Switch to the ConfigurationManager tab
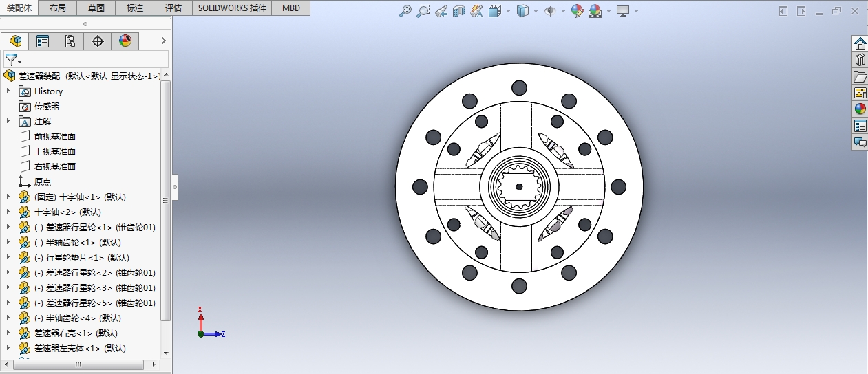The image size is (868, 374). click(x=70, y=41)
